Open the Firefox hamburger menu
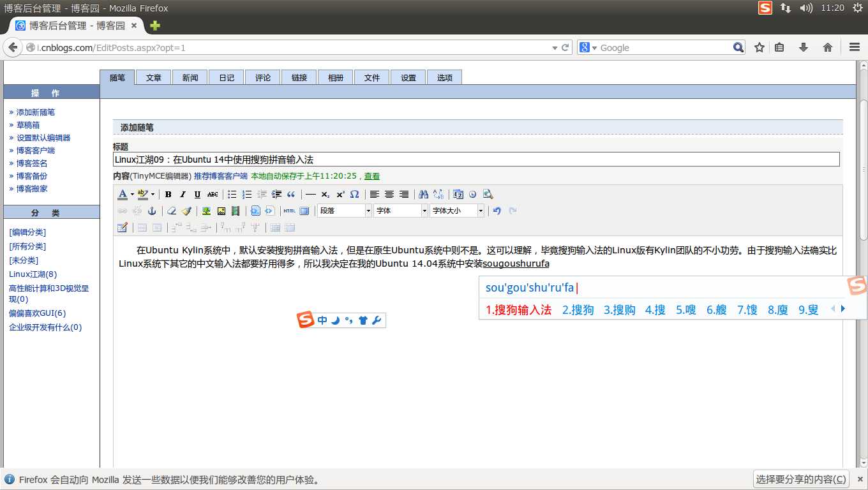868x490 pixels. click(855, 47)
